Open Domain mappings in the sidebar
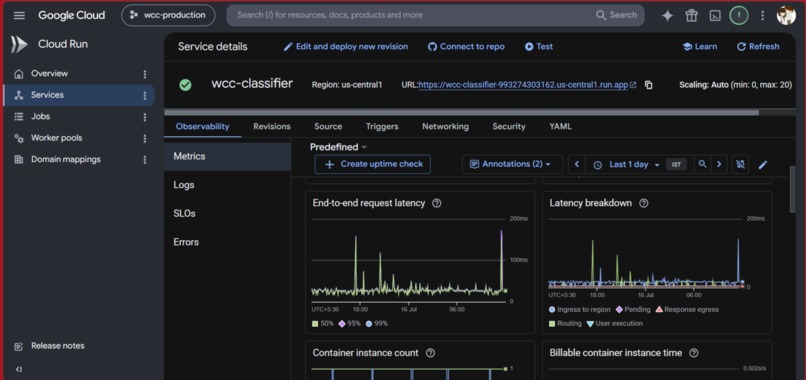Screen dimensions: 806x380 pyautogui.click(x=66, y=159)
